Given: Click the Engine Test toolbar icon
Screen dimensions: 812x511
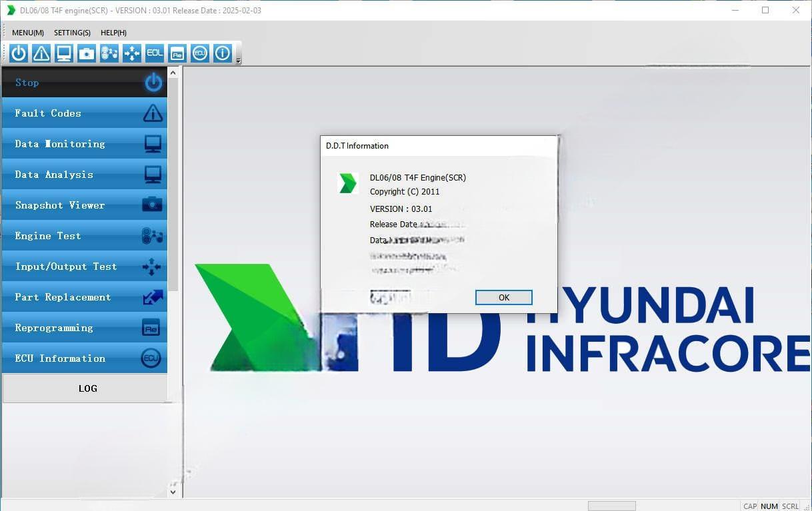Looking at the screenshot, I should (x=109, y=53).
